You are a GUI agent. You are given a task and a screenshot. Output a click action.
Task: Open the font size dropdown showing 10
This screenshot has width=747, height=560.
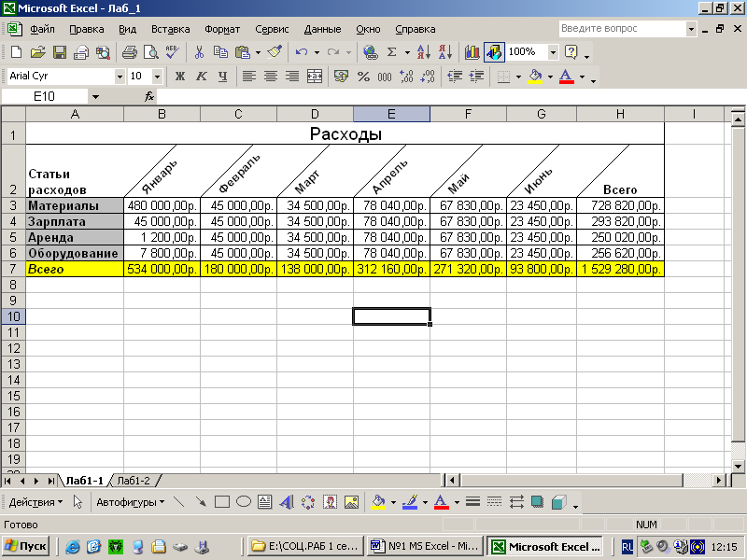click(x=156, y=77)
